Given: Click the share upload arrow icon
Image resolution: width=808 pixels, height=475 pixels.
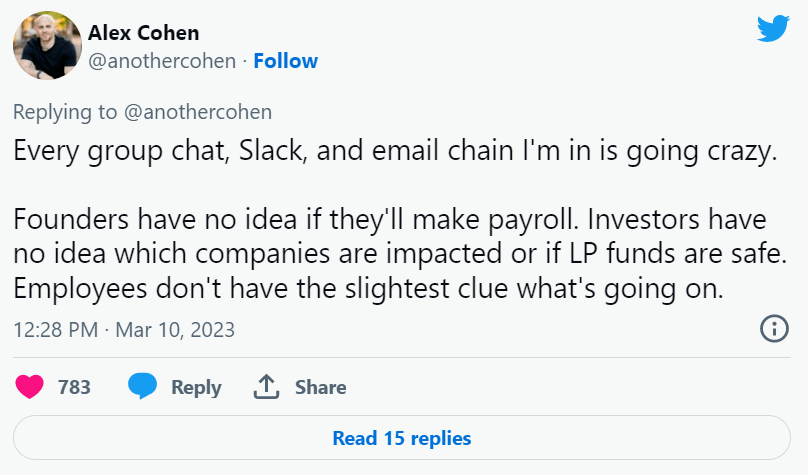Looking at the screenshot, I should pos(266,387).
